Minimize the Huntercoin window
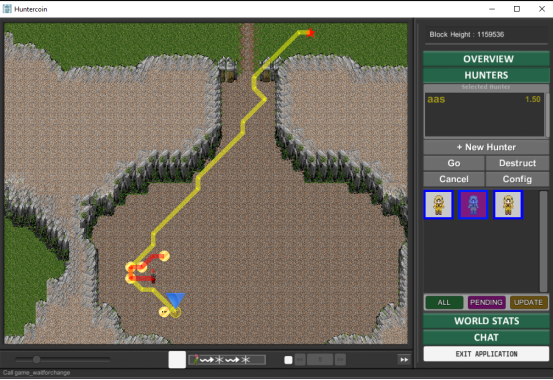Image resolution: width=553 pixels, height=380 pixels. tap(492, 9)
